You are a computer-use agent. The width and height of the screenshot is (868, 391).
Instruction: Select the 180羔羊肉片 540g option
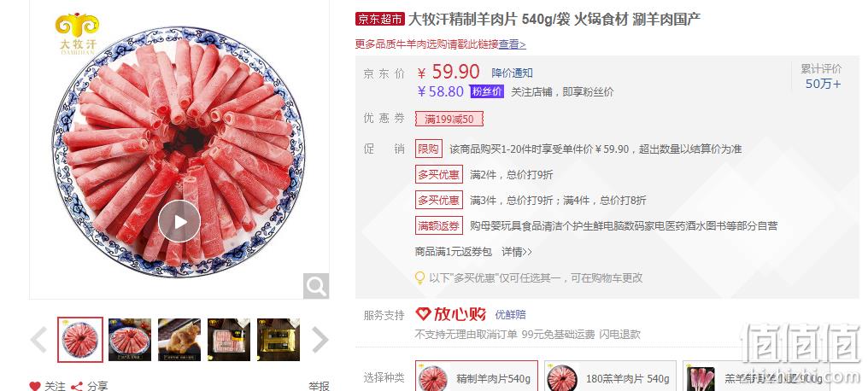(610, 376)
